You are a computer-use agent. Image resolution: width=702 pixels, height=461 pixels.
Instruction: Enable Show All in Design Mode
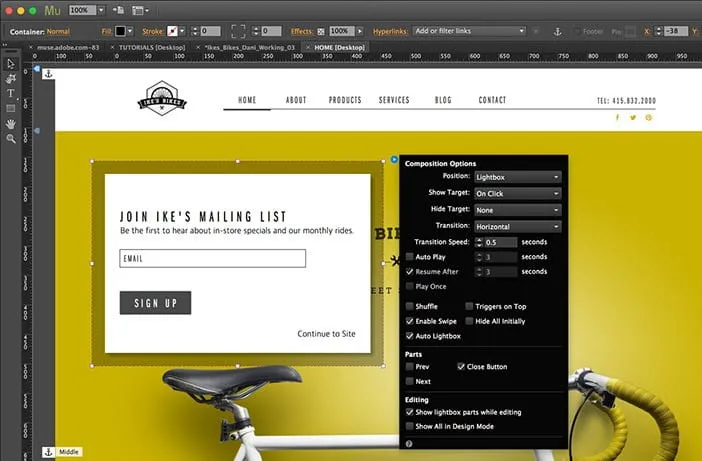click(x=409, y=426)
